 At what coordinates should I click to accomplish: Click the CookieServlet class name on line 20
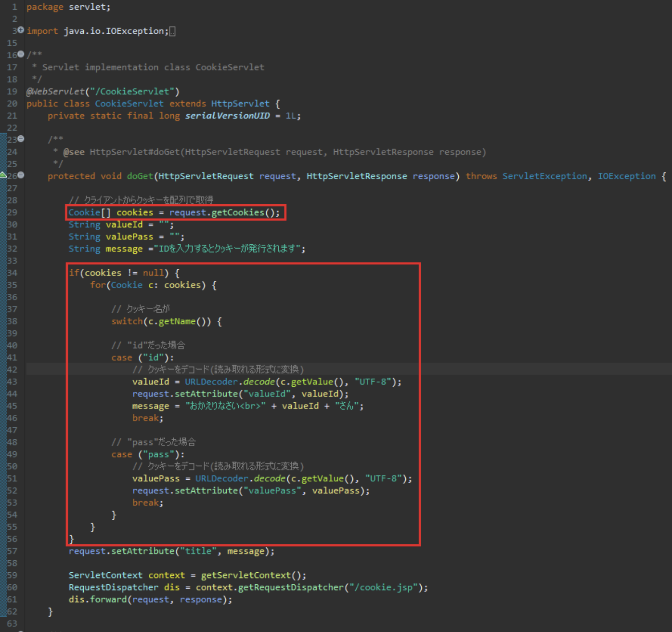click(129, 104)
